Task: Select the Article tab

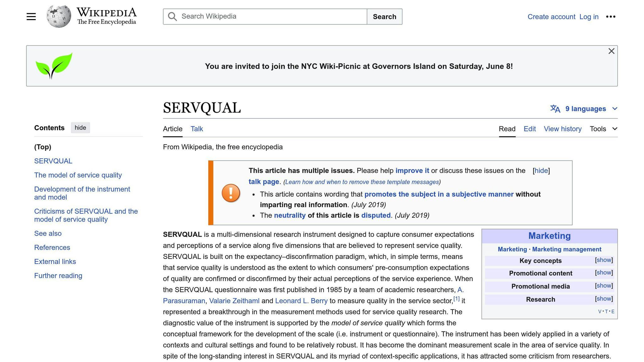Action: 173,129
